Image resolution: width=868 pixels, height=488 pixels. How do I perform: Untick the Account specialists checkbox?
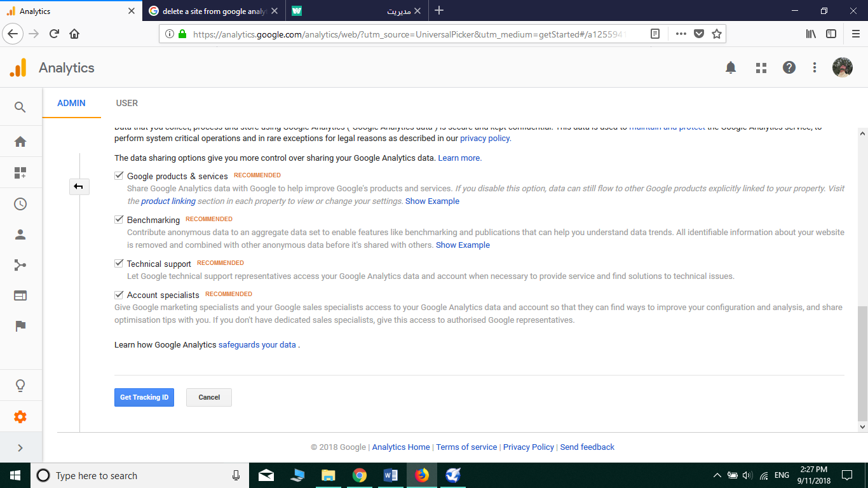tap(119, 295)
